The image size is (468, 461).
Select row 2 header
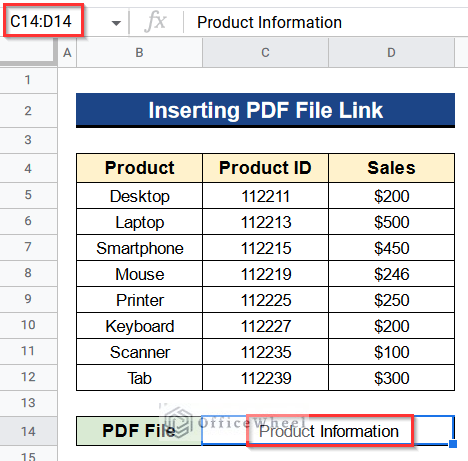[28, 111]
